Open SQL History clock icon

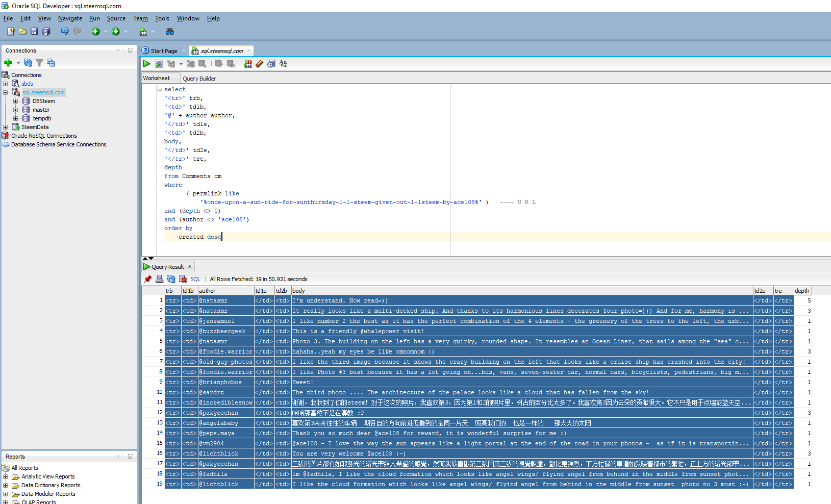(x=271, y=64)
